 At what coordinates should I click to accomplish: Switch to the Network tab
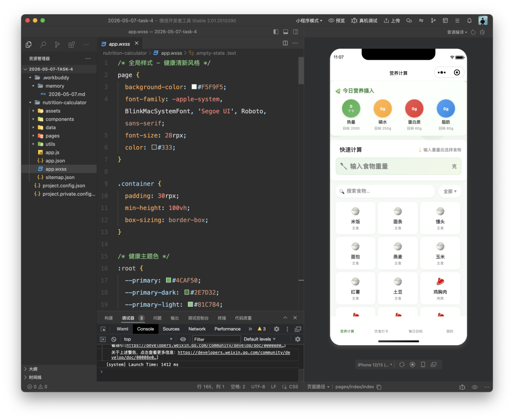[197, 329]
